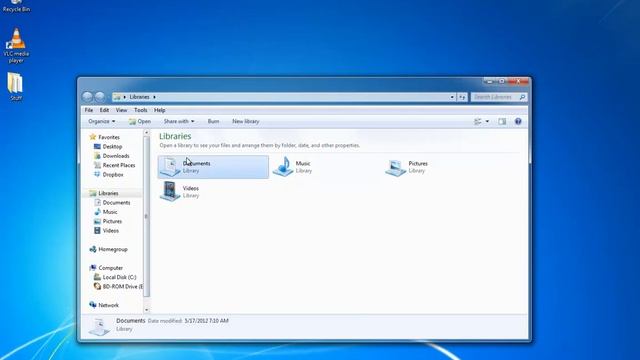Viewport: 640px width, 360px height.
Task: Open the Share with dropdown
Action: [x=179, y=121]
